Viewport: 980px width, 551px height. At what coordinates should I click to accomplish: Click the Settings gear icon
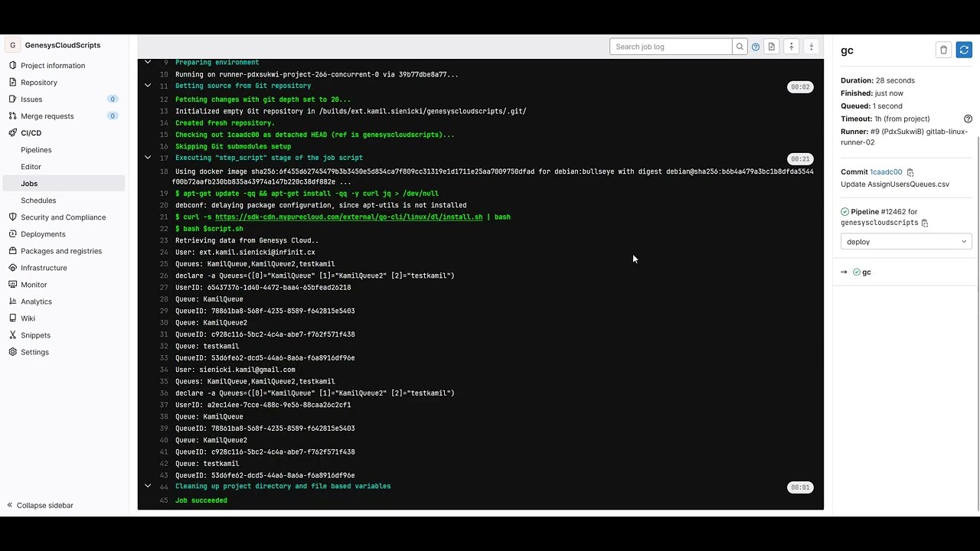coord(13,352)
